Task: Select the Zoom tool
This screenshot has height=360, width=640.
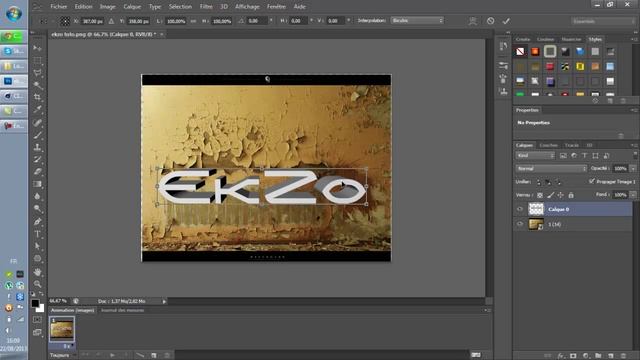Action: 38,284
